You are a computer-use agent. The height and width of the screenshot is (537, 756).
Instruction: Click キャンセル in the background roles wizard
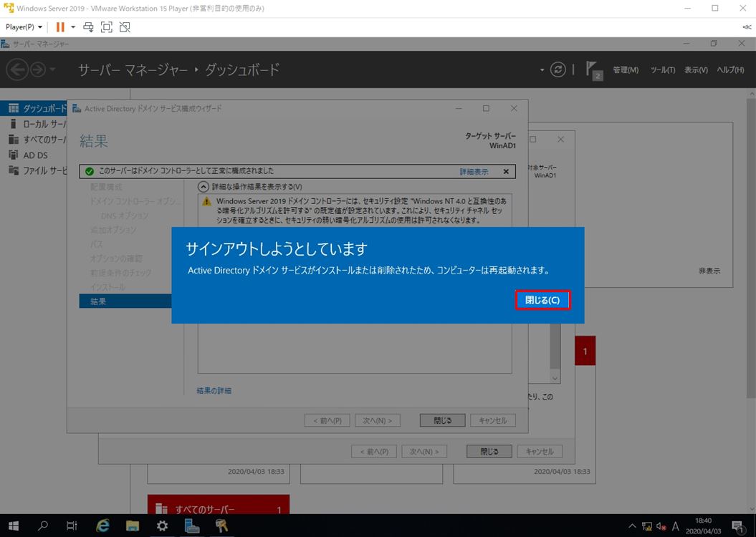pos(540,451)
